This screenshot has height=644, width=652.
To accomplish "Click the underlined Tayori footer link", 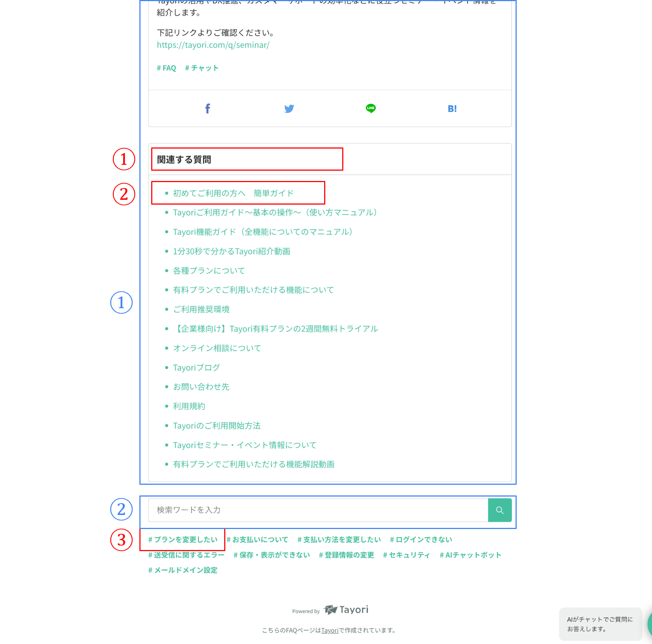I will 330,630.
